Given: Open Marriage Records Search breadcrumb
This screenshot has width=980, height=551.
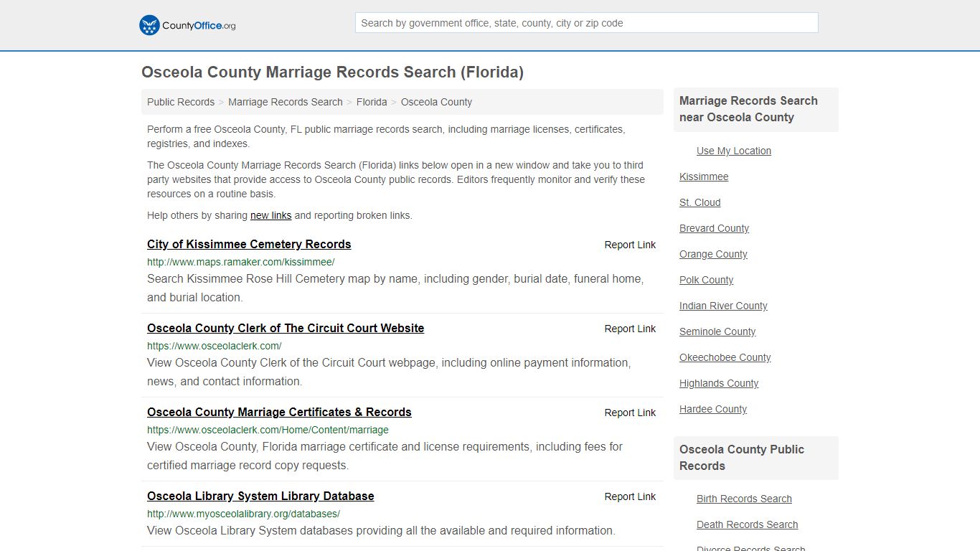Looking at the screenshot, I should [286, 102].
